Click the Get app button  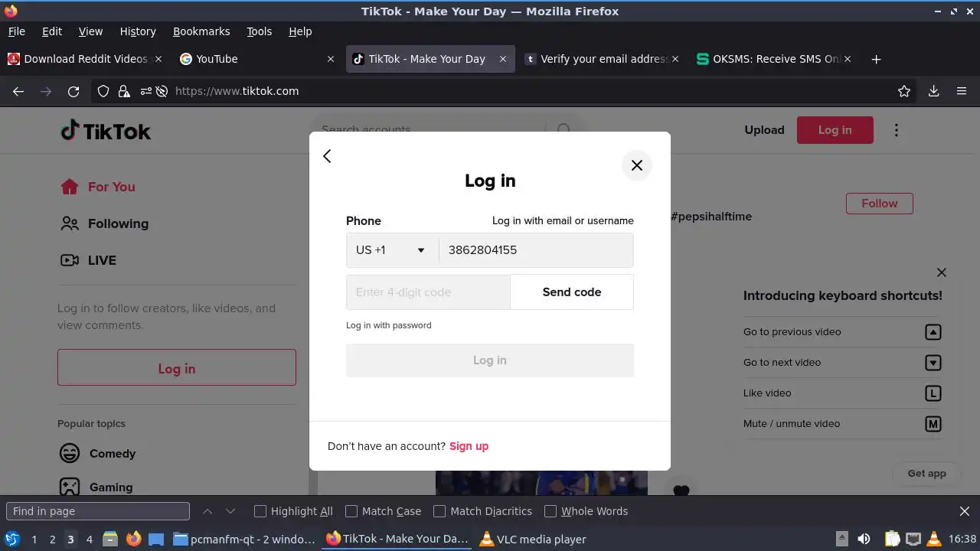[926, 473]
